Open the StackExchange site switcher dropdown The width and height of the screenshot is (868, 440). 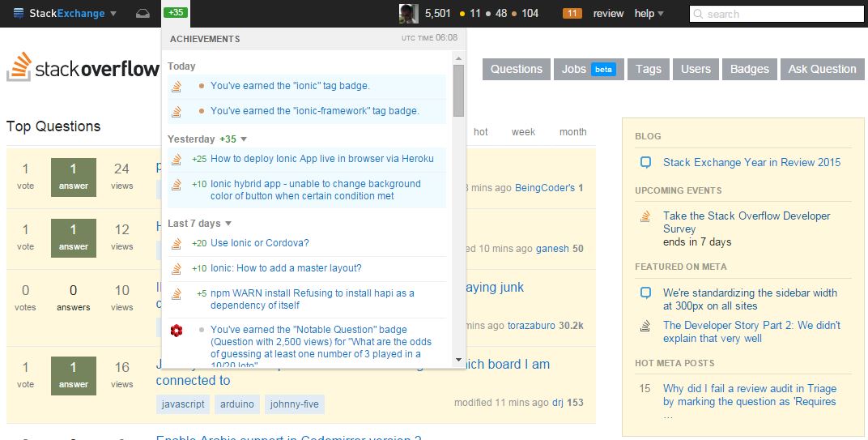[x=66, y=13]
